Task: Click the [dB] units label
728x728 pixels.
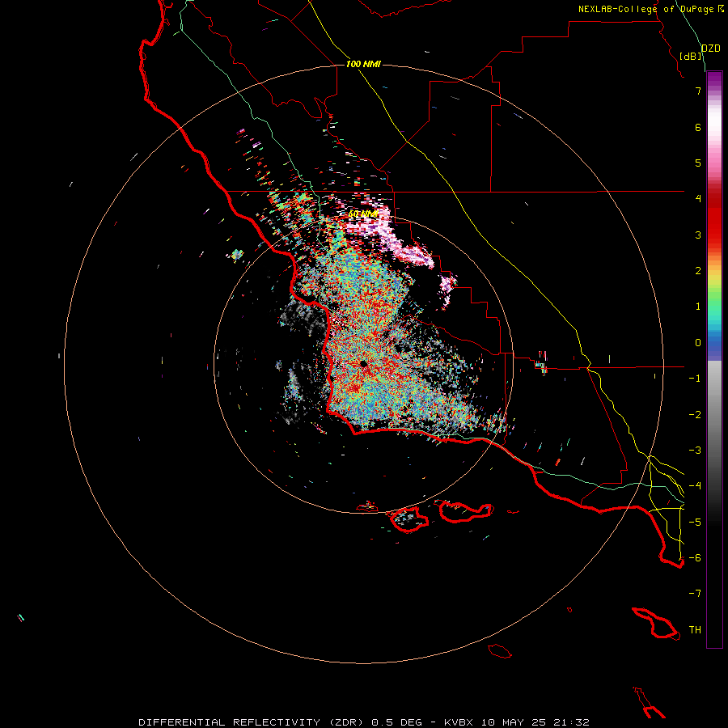Action: coord(691,56)
